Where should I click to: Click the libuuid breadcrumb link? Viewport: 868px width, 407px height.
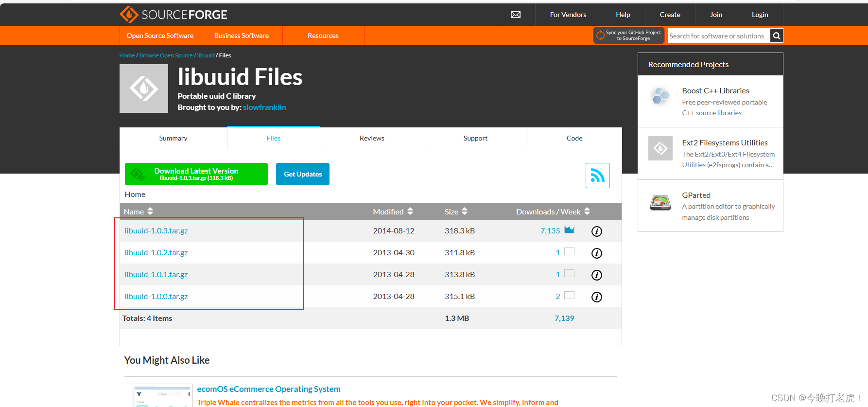pyautogui.click(x=206, y=55)
